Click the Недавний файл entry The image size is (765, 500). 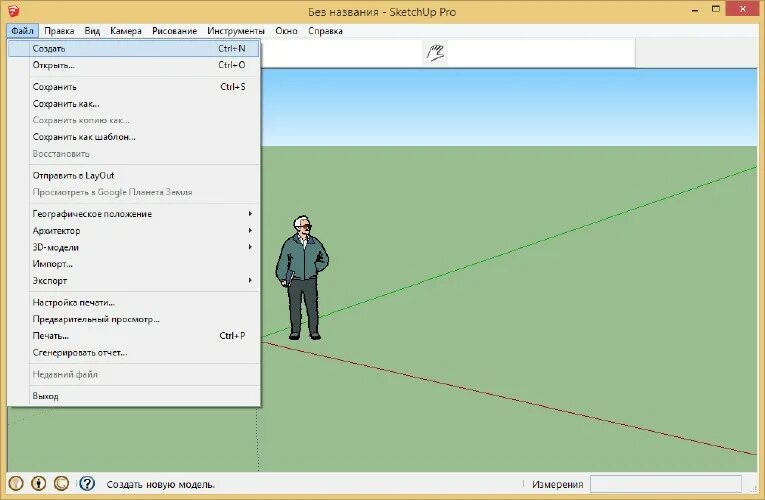[134, 375]
